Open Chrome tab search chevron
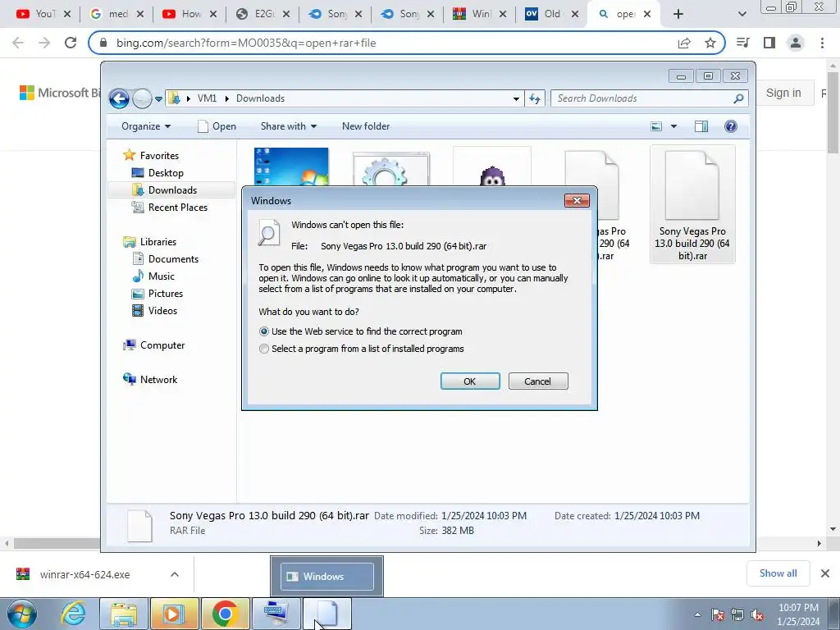The width and height of the screenshot is (840, 630). click(742, 15)
